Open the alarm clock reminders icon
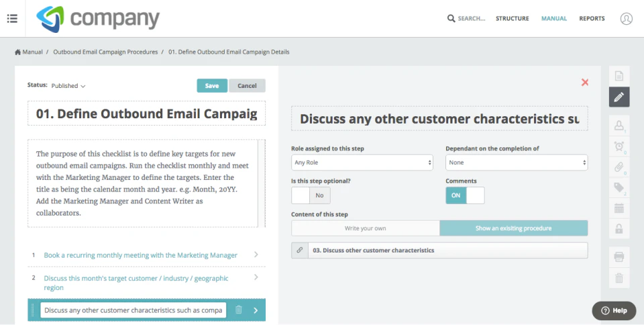644x325 pixels. click(x=619, y=146)
